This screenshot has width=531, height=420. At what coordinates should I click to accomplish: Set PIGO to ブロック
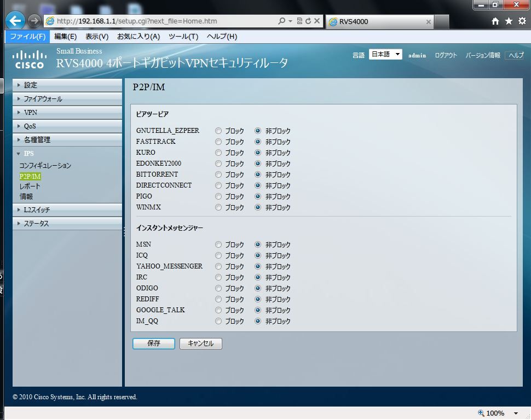click(218, 196)
